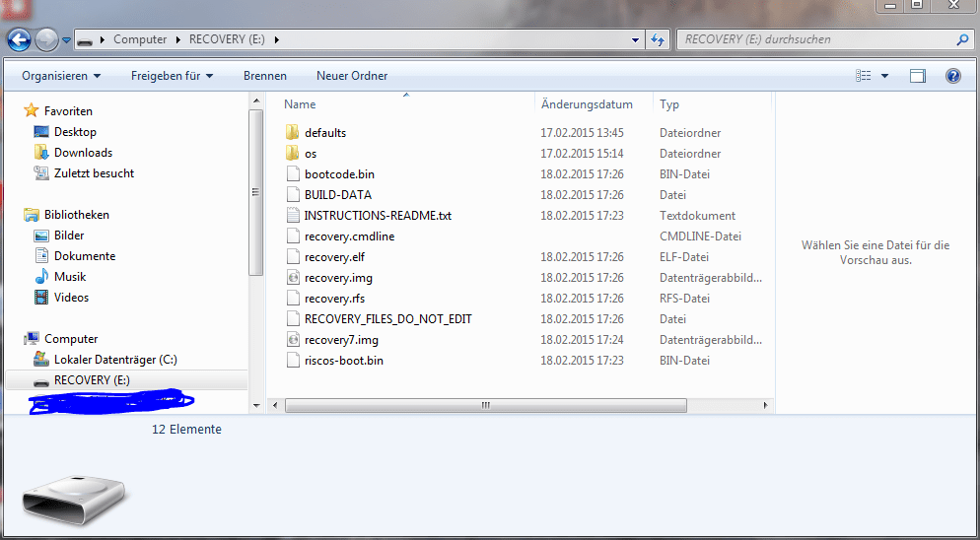The image size is (980, 540).
Task: Open 'Zuletzt besucht' in favorites
Action: [x=94, y=173]
